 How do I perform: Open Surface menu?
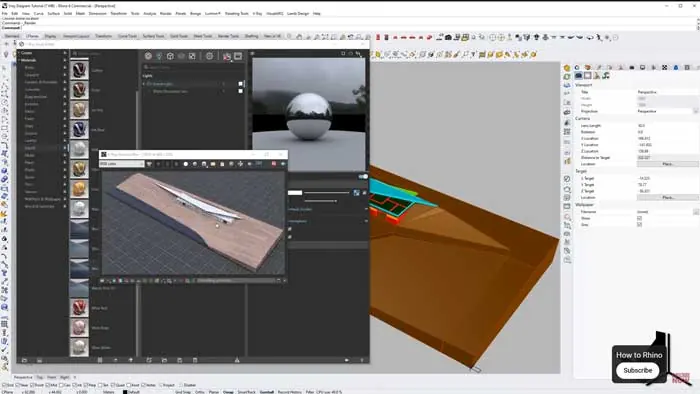click(x=54, y=14)
